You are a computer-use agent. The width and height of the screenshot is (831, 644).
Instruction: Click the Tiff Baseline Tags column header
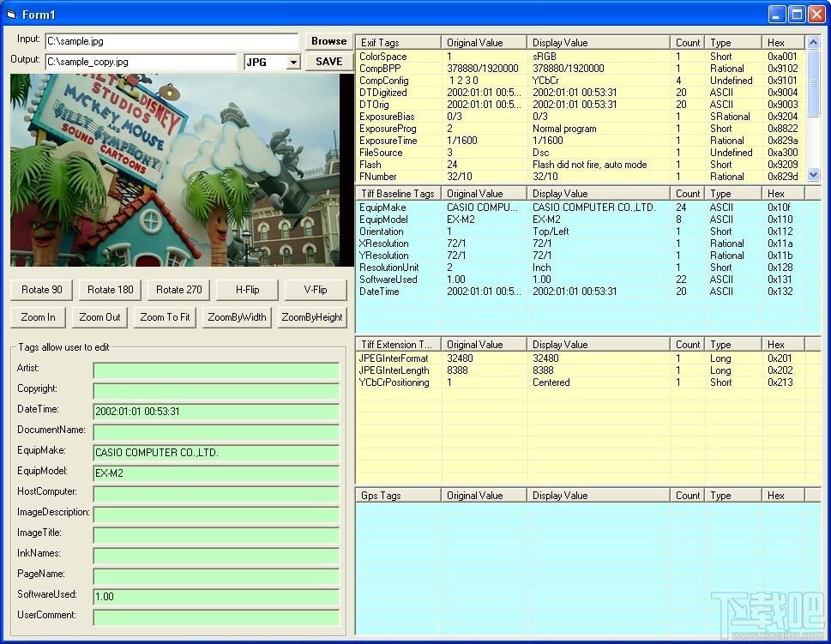pos(399,194)
